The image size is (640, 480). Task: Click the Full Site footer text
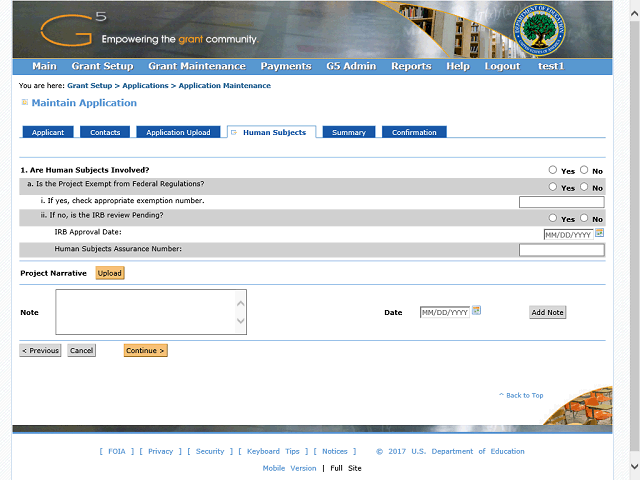pyautogui.click(x=346, y=468)
